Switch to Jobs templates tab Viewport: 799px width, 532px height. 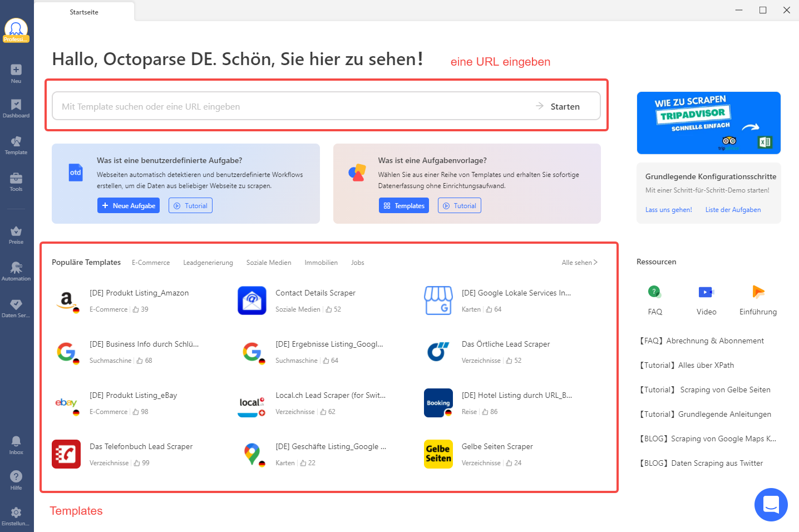(x=358, y=263)
